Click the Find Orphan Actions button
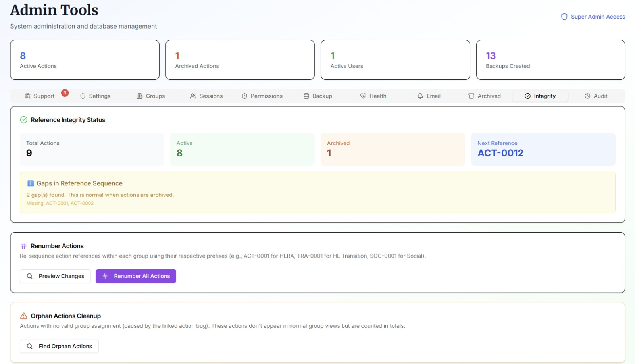 (x=59, y=346)
